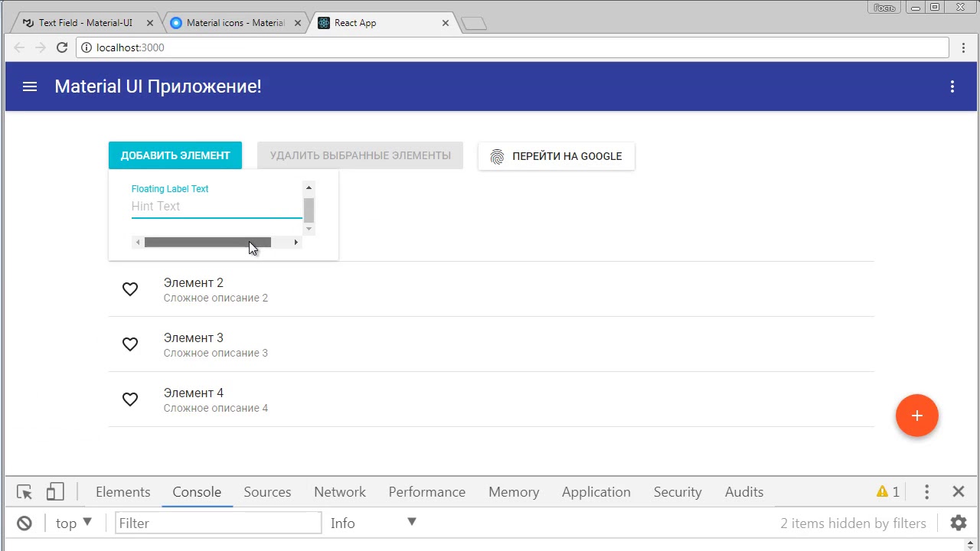This screenshot has height=551, width=980.
Task: Click the ДОБАВИТЬ ЭЛЕМЕНТ button
Action: [x=175, y=155]
